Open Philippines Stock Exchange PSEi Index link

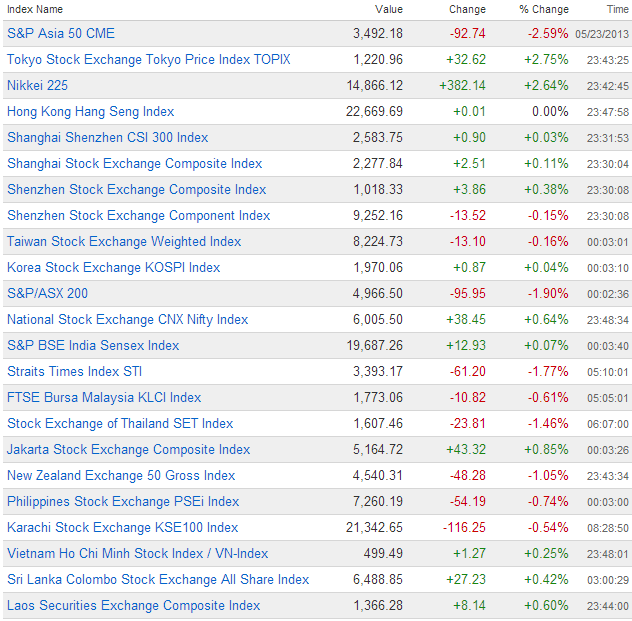click(123, 501)
